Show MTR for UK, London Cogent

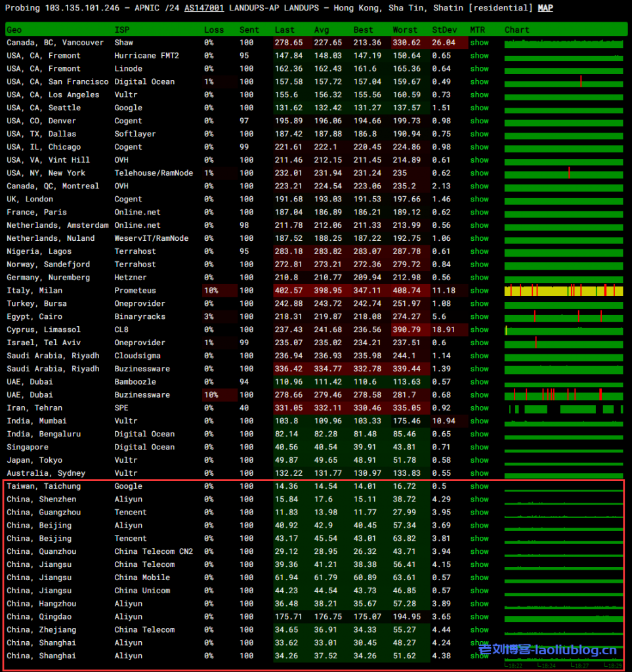point(479,199)
